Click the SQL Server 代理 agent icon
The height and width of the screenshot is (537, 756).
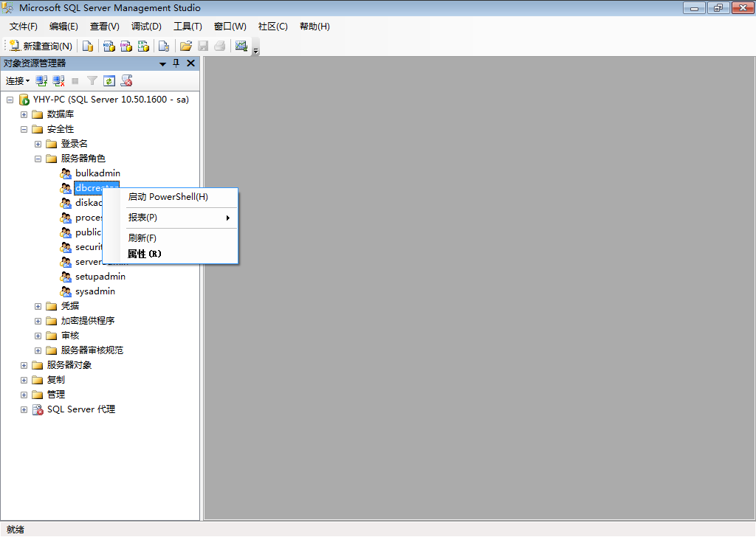click(38, 410)
